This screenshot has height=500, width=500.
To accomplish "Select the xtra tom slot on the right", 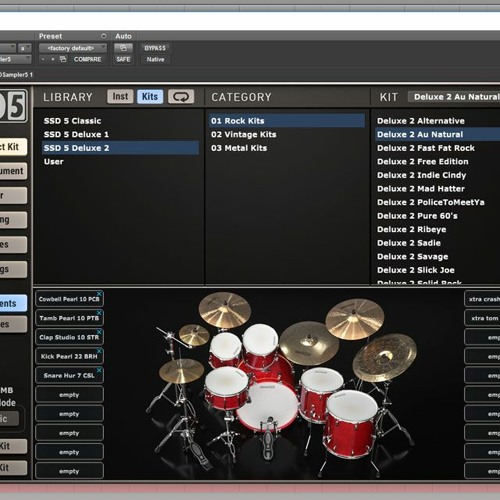I will click(x=482, y=318).
